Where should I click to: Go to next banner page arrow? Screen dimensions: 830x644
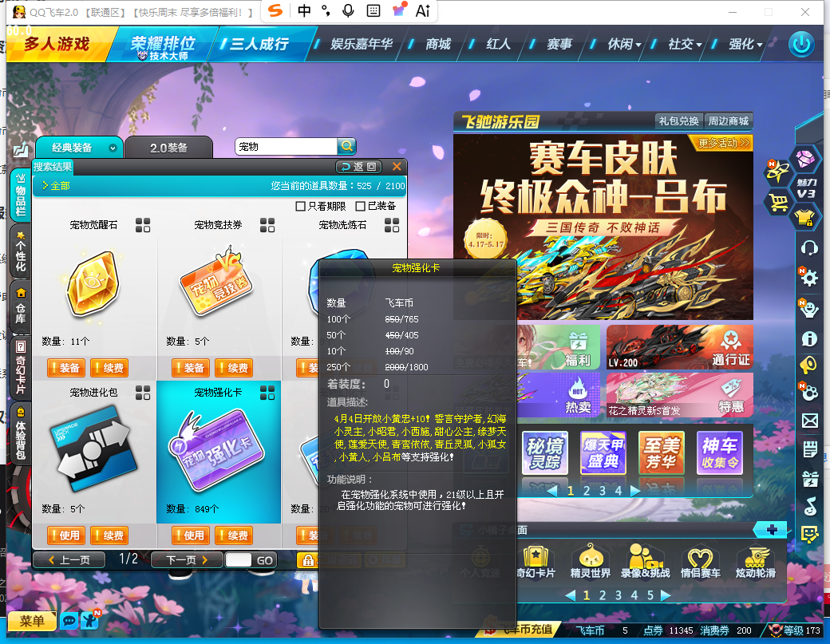pos(635,491)
